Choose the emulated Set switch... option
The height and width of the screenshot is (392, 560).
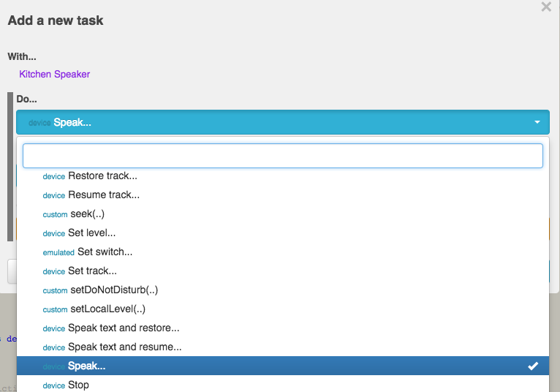282,252
